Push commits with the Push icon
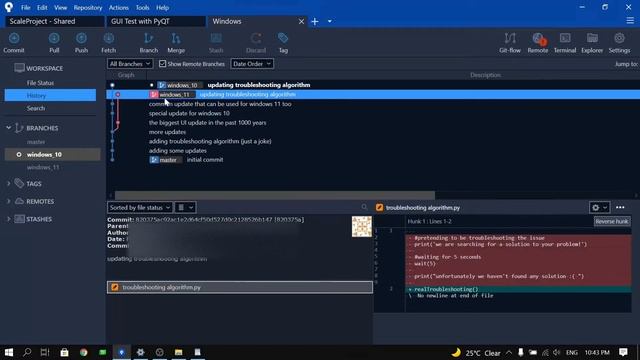Screen dimensions: 640x360 coord(81,42)
